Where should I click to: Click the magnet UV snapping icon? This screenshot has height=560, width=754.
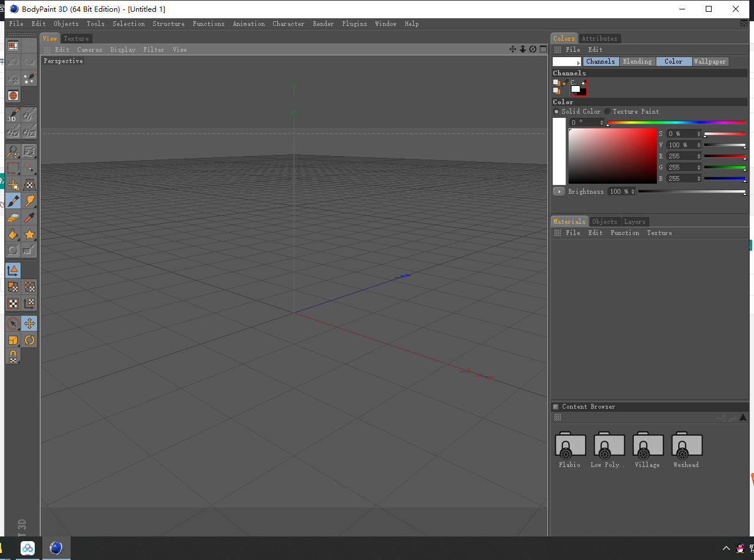tap(13, 356)
